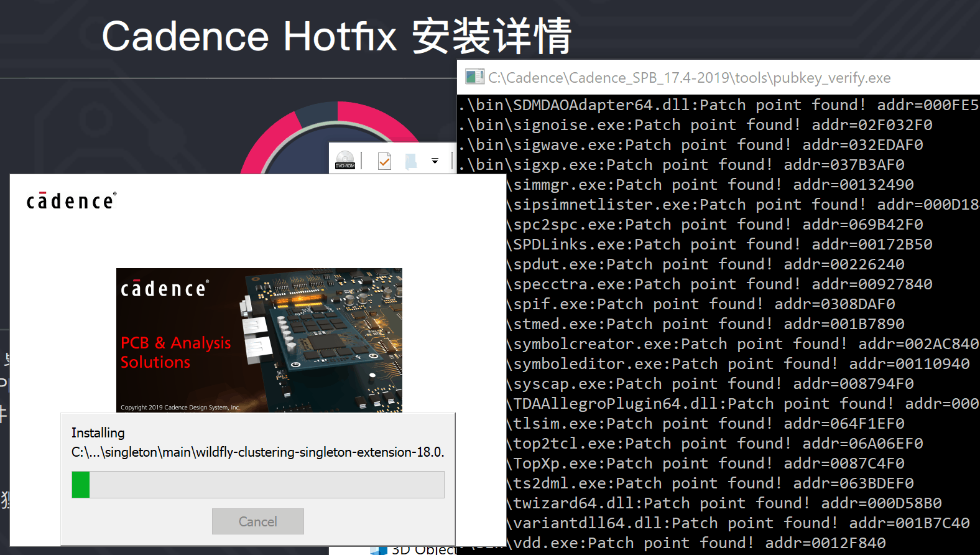Image resolution: width=980 pixels, height=555 pixels.
Task: Click the spdut.exe patch line in console
Action: (x=706, y=264)
